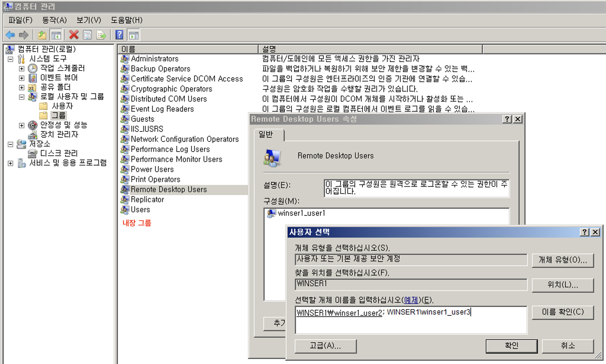
Task: Select the 디스크 관리 item in the tree
Action: click(59, 153)
